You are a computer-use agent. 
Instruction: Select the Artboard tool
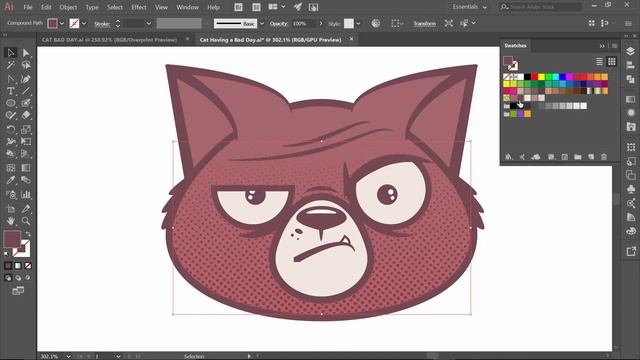pos(11,209)
